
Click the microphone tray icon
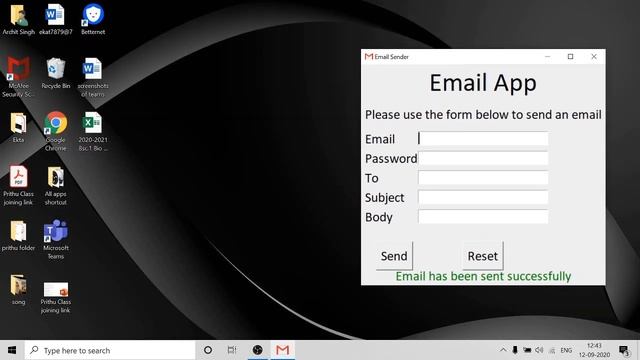(x=515, y=350)
